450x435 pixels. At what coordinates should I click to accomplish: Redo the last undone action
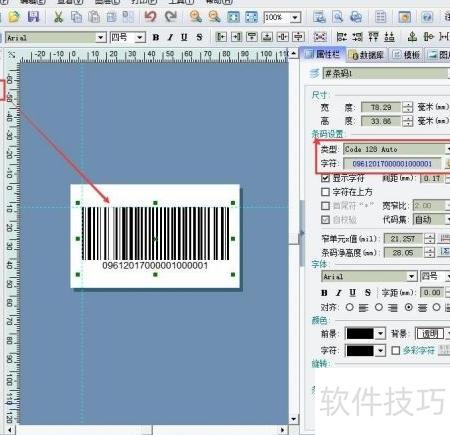[171, 16]
